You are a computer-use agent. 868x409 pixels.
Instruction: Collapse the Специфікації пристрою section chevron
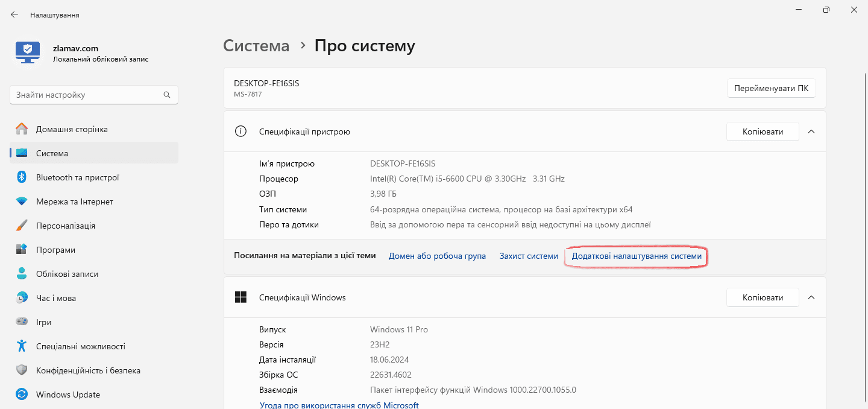pos(811,132)
